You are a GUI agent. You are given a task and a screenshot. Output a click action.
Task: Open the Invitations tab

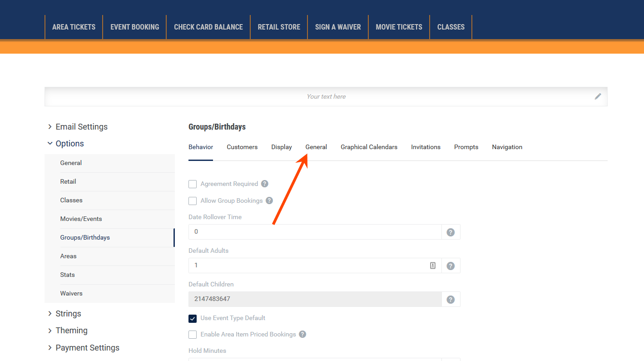tap(426, 147)
